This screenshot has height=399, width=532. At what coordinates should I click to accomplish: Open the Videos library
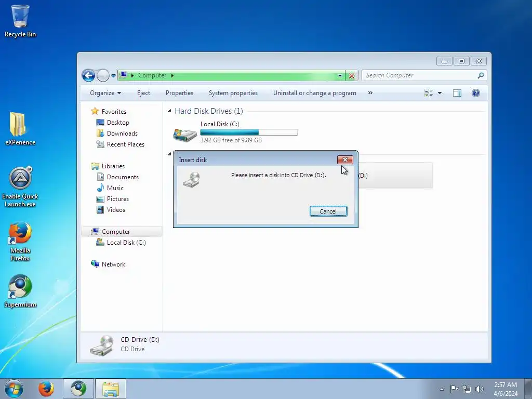click(116, 210)
